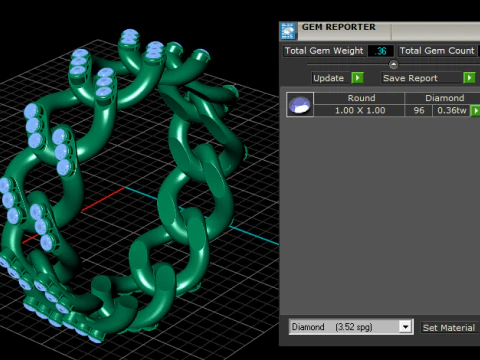Click the green arrow beside Save Report
This screenshot has height=360, width=480.
(x=469, y=78)
